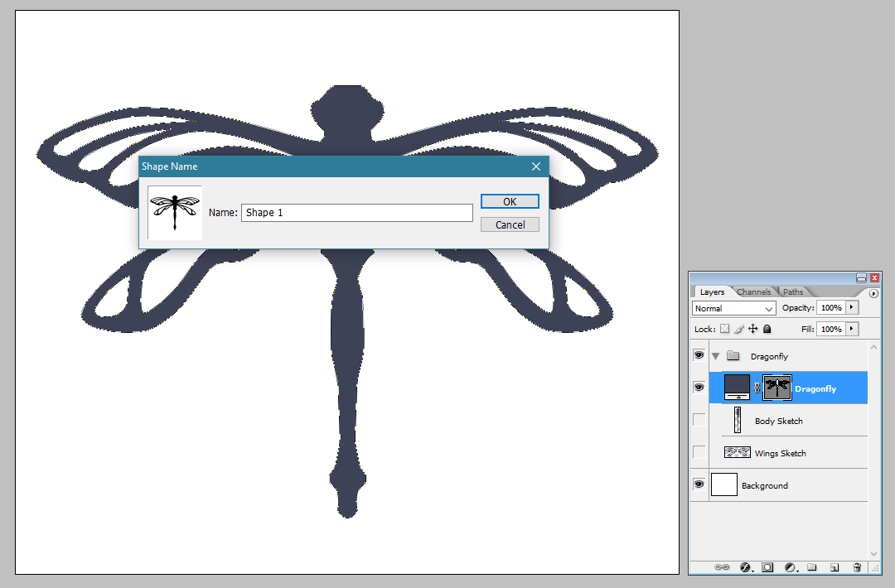Click the layers list scroll up arrow
The height and width of the screenshot is (588, 895).
point(873,347)
